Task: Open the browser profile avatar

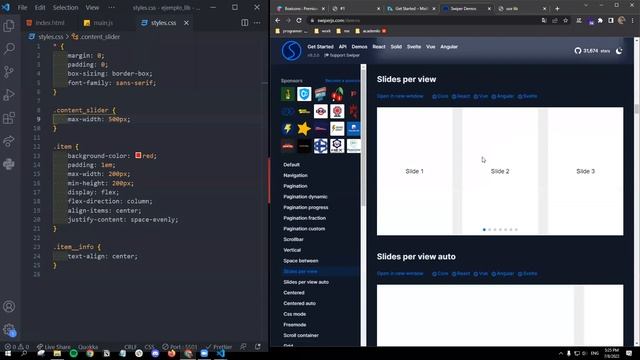Action: pyautogui.click(x=621, y=20)
